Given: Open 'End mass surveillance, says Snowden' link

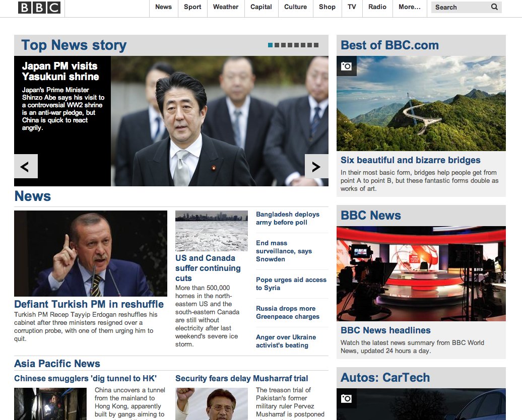Looking at the screenshot, I should click(x=284, y=251).
